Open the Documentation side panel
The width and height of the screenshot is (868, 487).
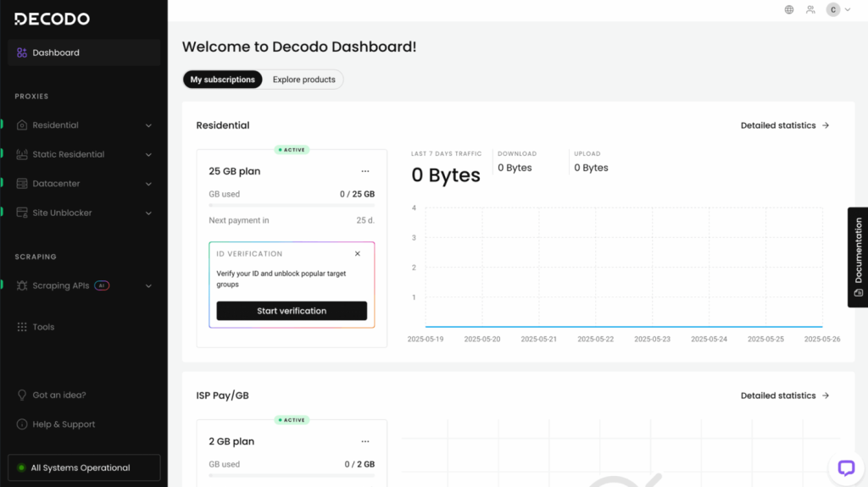point(858,257)
